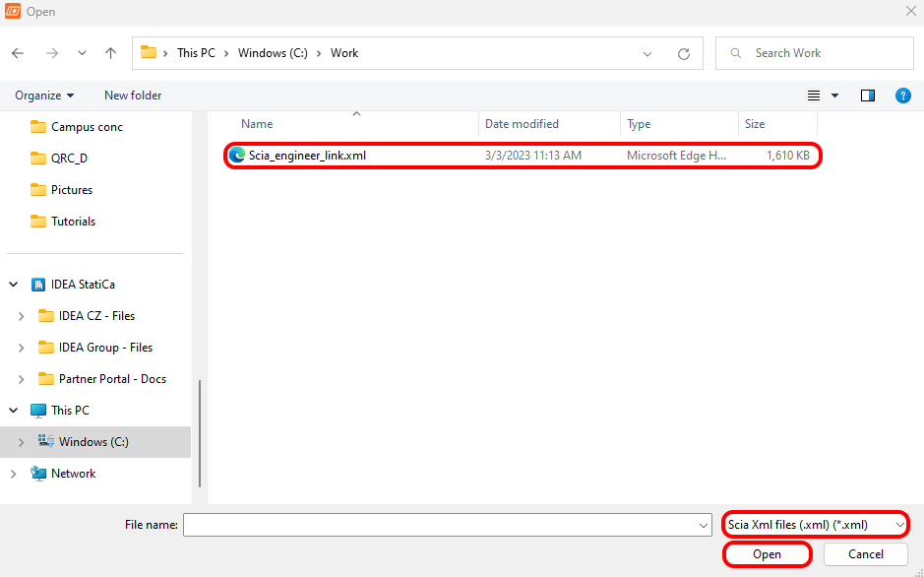
Task: Open the Pictures folder in sidebar
Action: [x=72, y=190]
